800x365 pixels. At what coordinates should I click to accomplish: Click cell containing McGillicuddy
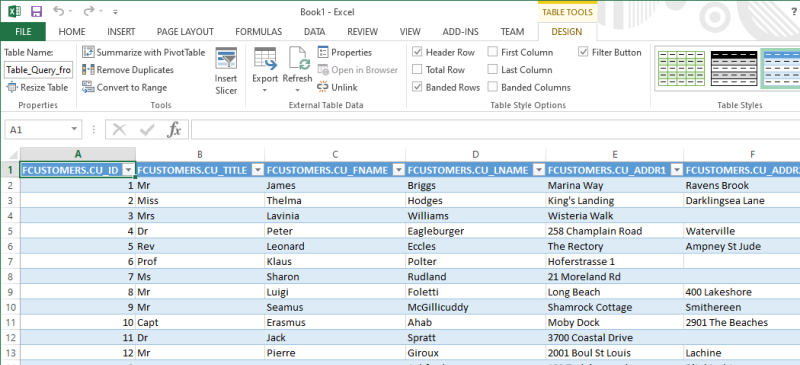476,307
